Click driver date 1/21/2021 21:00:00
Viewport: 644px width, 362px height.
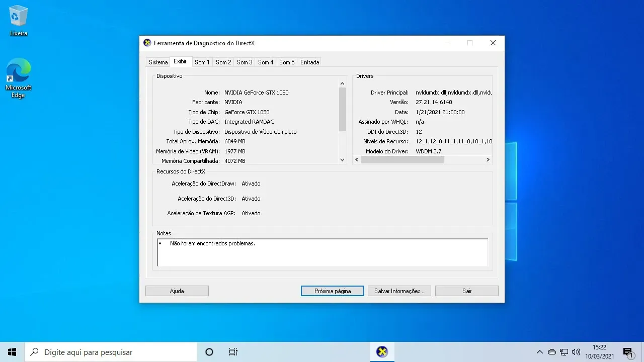click(x=440, y=112)
